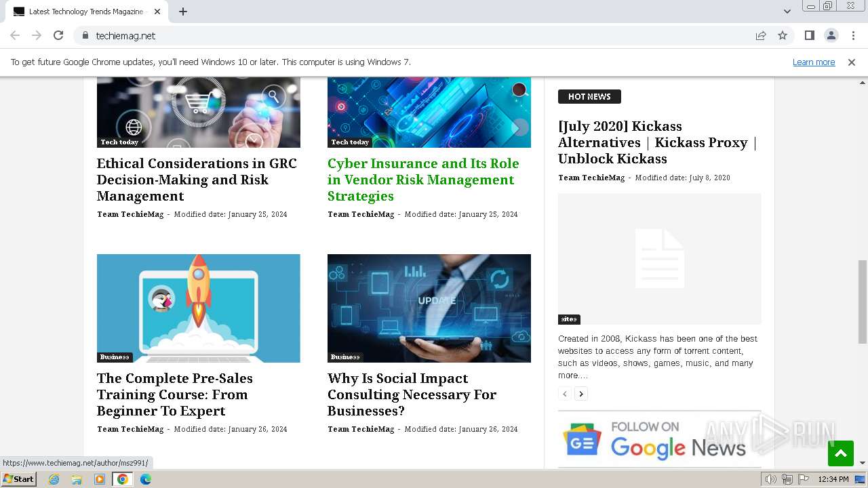Open Team TechieMag author under GRC article
Screen dimensions: 868x488
[130, 214]
